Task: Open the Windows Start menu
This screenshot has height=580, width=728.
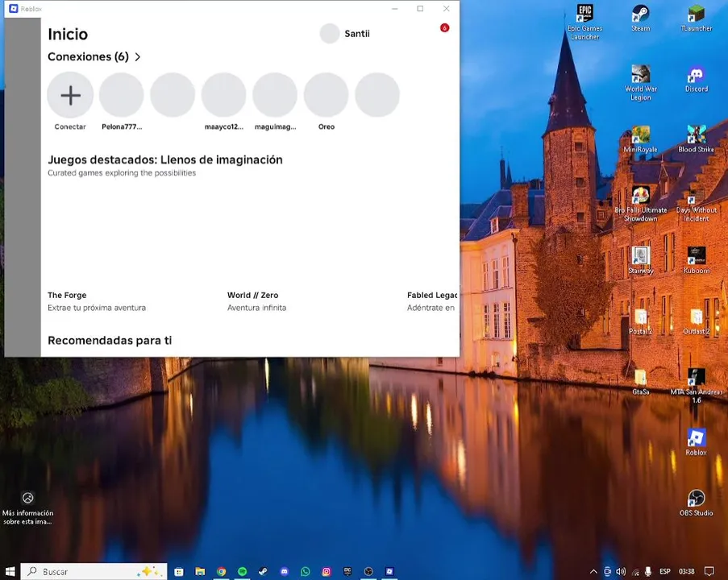Action: pos(10,571)
